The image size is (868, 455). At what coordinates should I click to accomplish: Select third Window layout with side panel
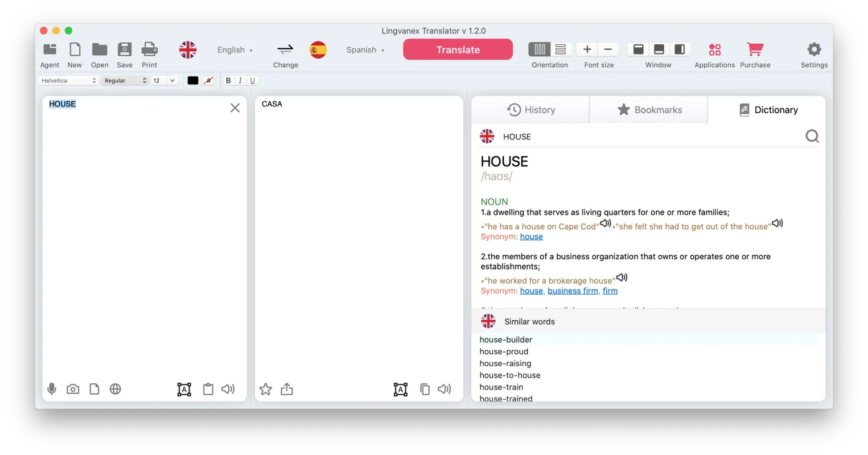(680, 49)
